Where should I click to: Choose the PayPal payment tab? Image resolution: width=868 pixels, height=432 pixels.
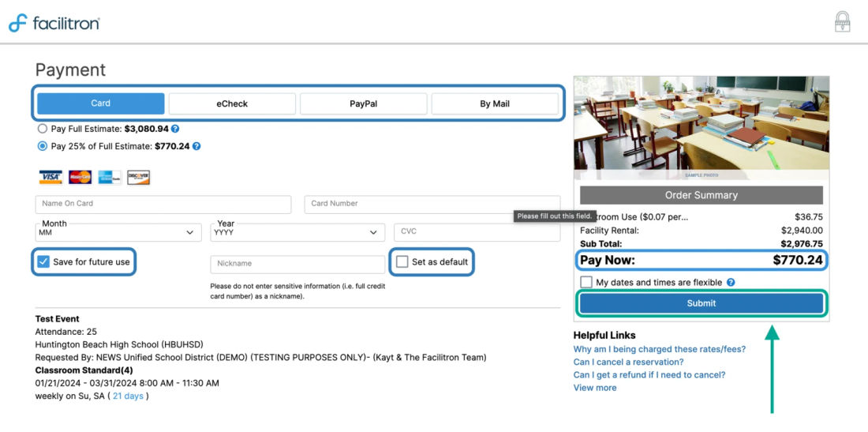click(x=364, y=103)
